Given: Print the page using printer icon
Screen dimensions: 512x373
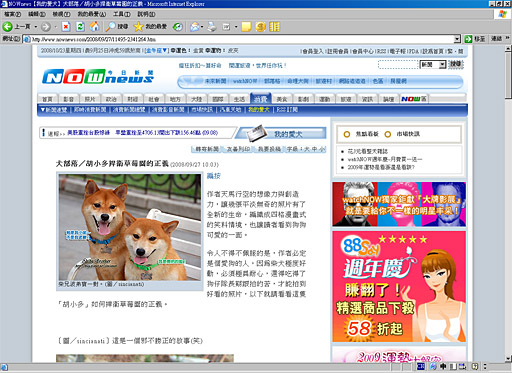Looking at the screenshot, I should (212, 27).
